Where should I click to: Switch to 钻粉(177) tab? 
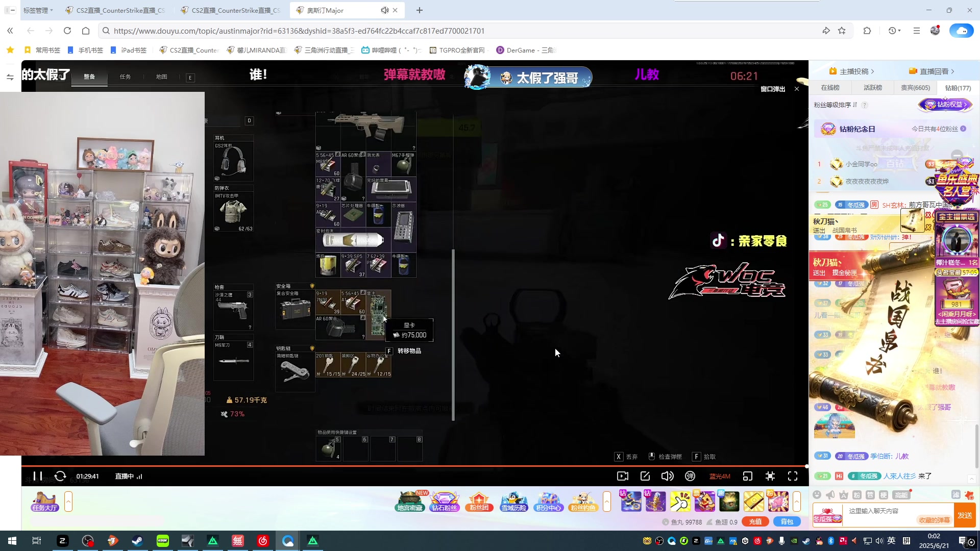coord(958,88)
